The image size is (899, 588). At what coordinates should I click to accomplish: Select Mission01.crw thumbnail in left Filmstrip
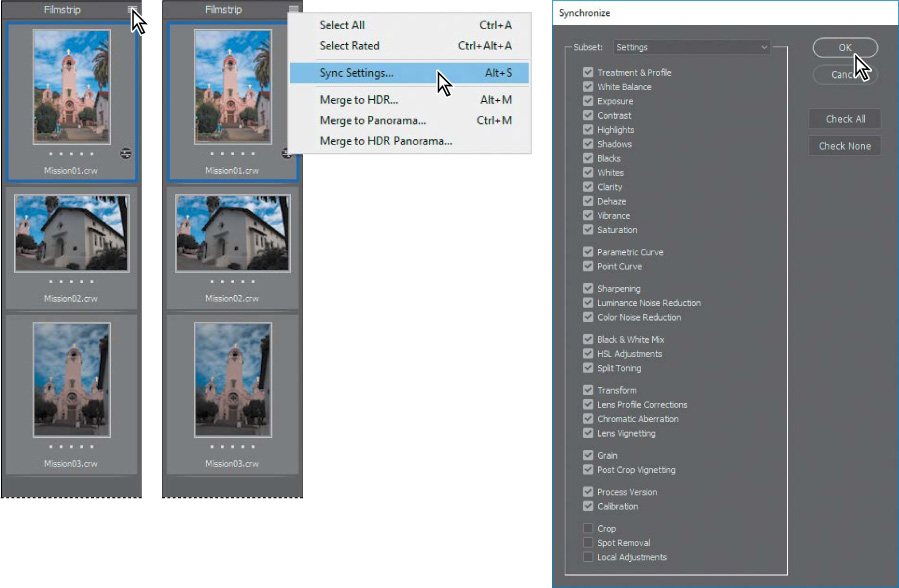tap(72, 87)
